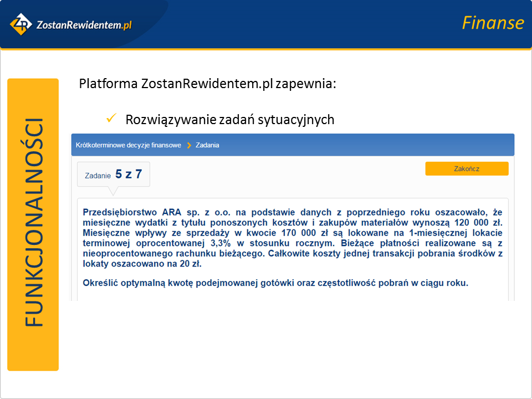Click the Określić optymalną kwotę question line

tap(275, 283)
